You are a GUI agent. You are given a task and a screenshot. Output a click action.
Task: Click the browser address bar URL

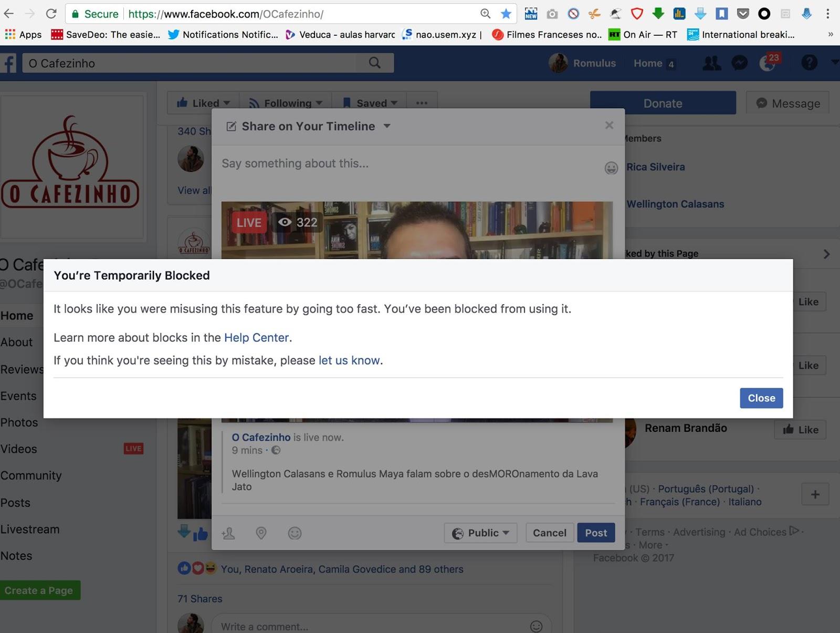(226, 14)
